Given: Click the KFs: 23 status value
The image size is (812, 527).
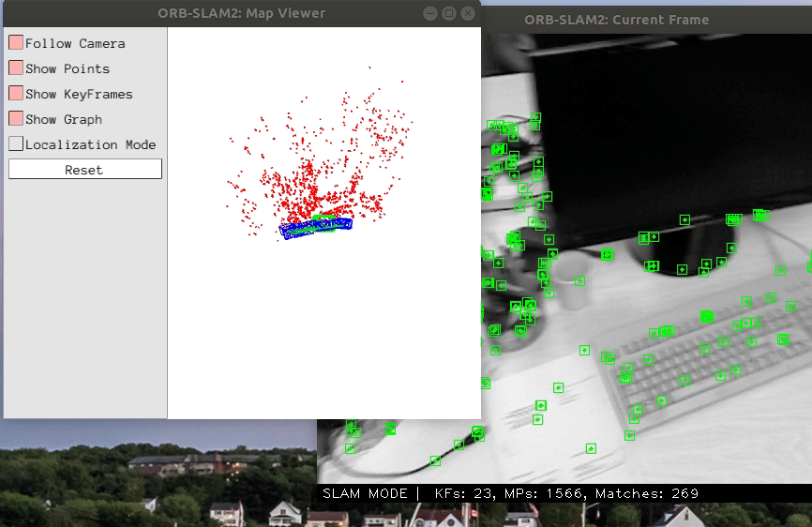Looking at the screenshot, I should click(463, 493).
